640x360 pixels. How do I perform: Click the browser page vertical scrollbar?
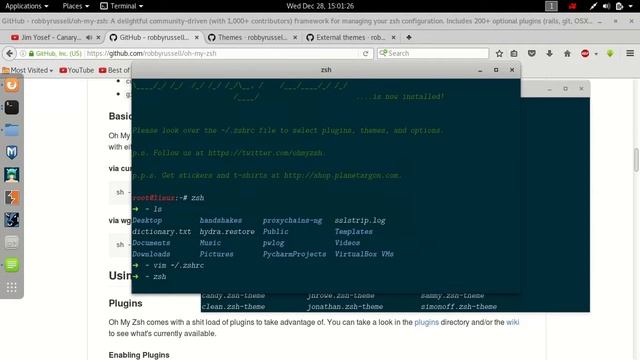point(636,160)
